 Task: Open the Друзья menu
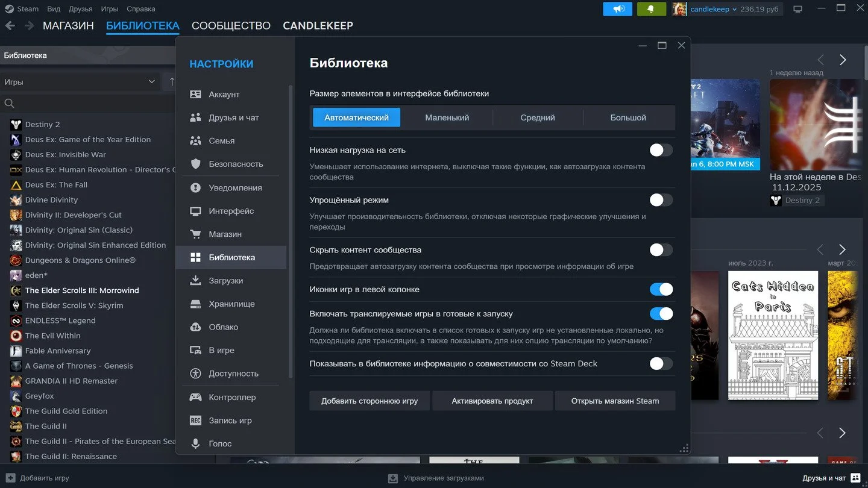[81, 9]
